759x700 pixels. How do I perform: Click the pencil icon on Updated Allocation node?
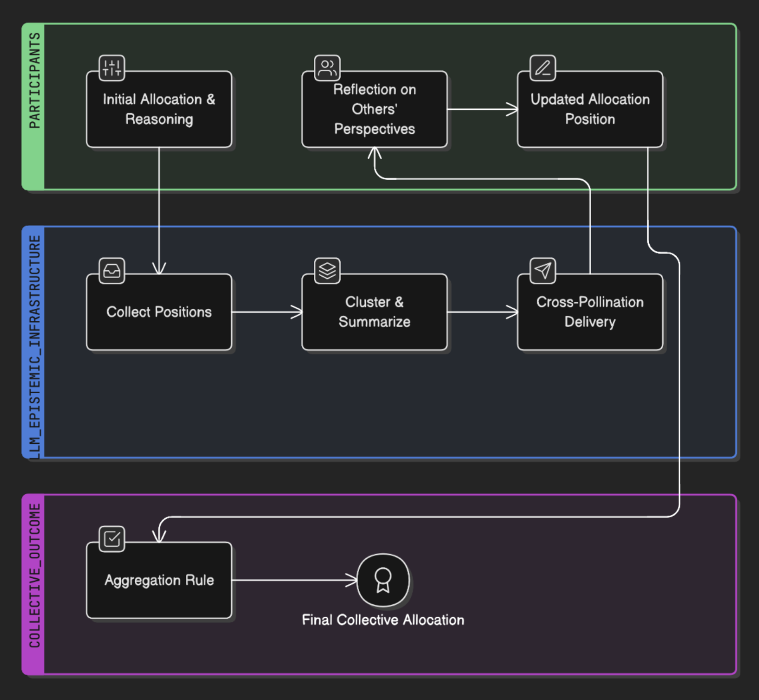click(543, 68)
